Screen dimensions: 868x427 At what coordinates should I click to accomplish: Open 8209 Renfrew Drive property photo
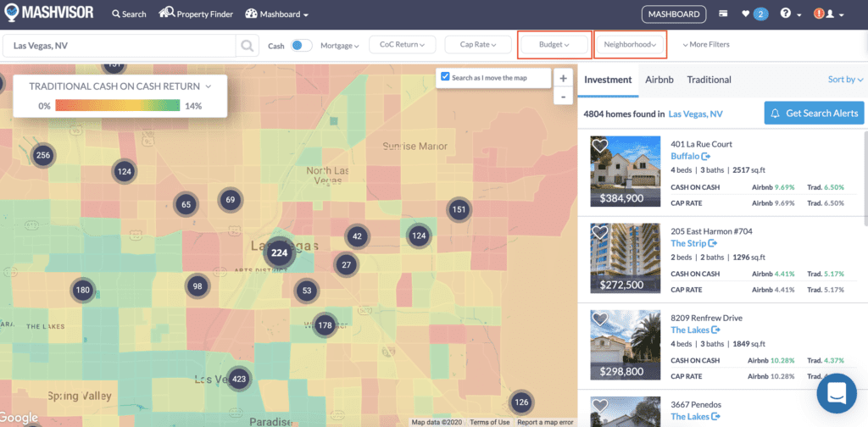tap(626, 345)
